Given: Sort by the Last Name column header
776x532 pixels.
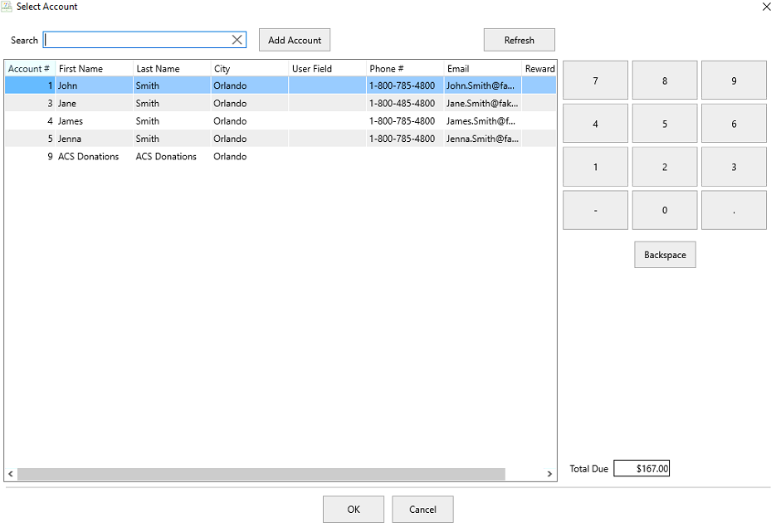Looking at the screenshot, I should tap(172, 69).
